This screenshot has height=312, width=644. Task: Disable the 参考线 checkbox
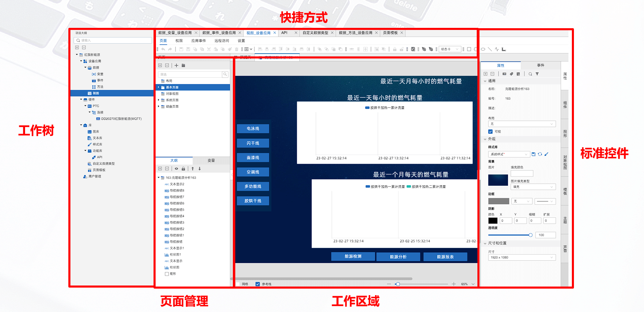point(258,284)
